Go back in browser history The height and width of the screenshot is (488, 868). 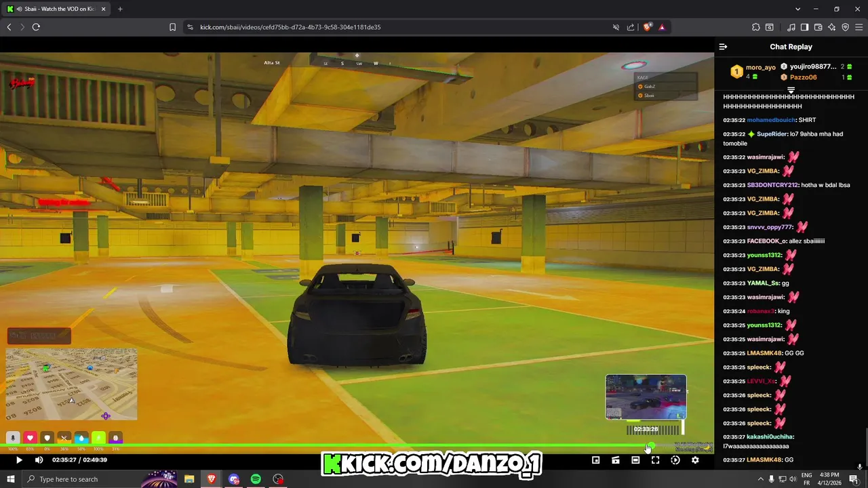(9, 27)
